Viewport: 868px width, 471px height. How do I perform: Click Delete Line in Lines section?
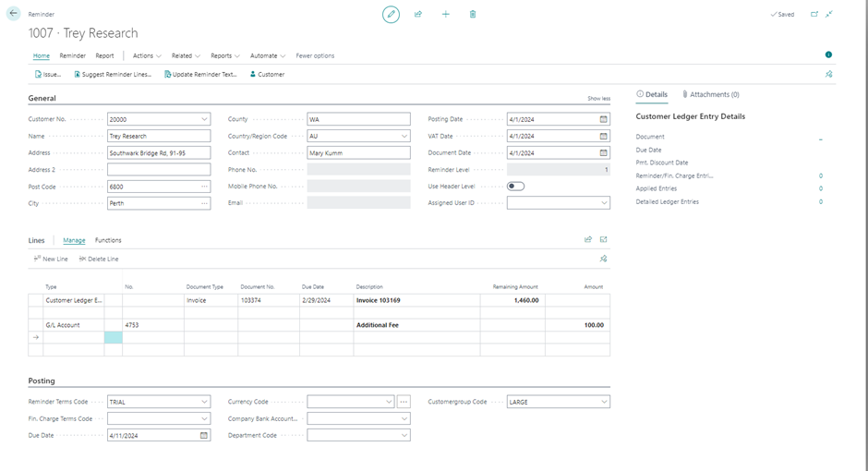pos(99,259)
